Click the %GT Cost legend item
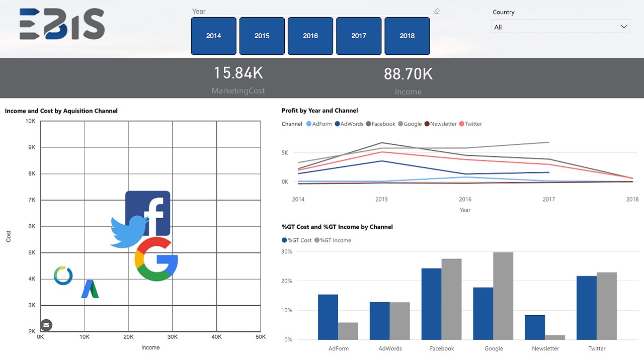The height and width of the screenshot is (362, 644). click(297, 240)
